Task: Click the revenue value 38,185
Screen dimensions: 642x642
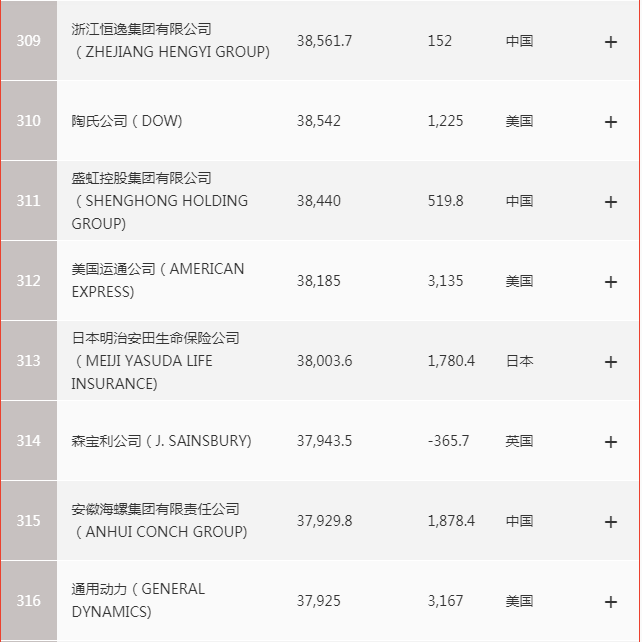Action: click(319, 281)
